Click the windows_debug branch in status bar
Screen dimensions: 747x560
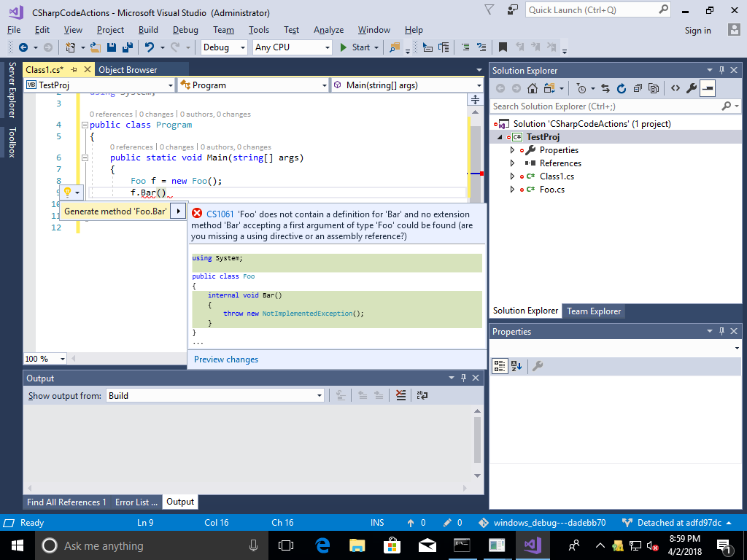(x=543, y=522)
